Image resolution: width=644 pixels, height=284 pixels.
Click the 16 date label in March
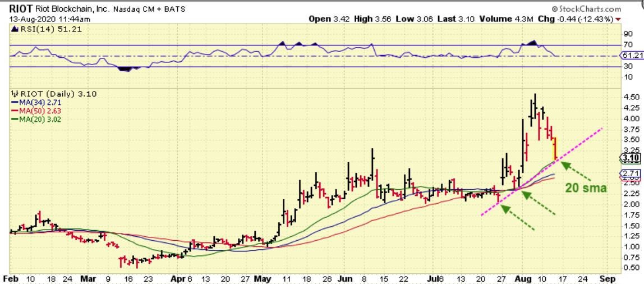click(x=130, y=278)
